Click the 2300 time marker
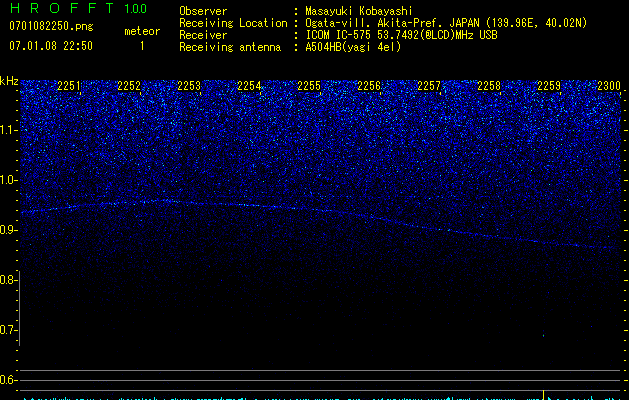 [x=608, y=87]
